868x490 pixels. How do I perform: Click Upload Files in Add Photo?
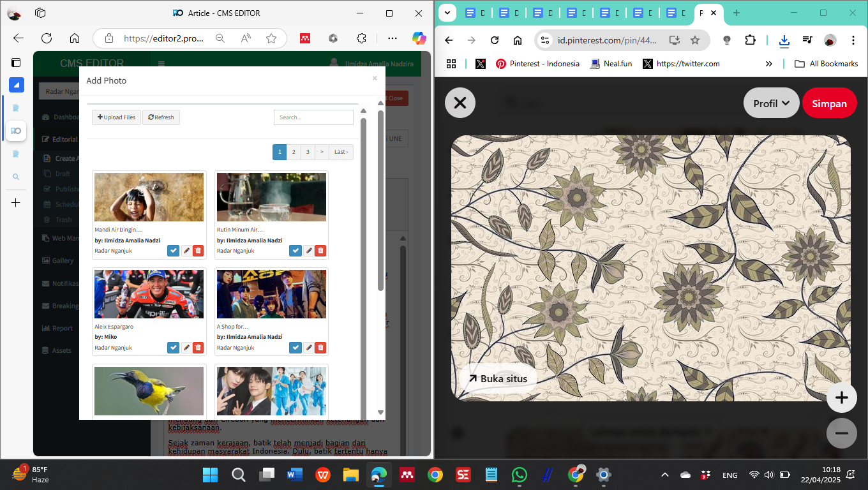tap(116, 117)
